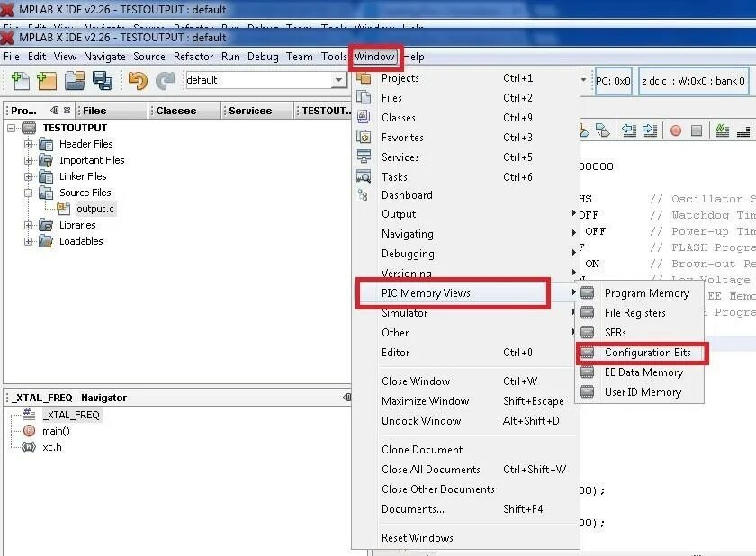The image size is (756, 556).
Task: Click the 'z dc c : W:0x0 : bank 0' field
Action: (693, 81)
